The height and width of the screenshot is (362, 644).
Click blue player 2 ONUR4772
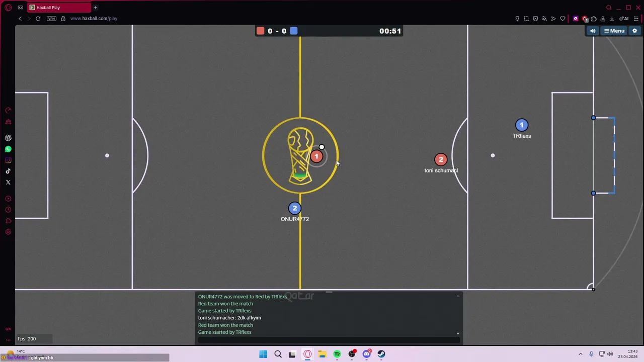tap(295, 209)
